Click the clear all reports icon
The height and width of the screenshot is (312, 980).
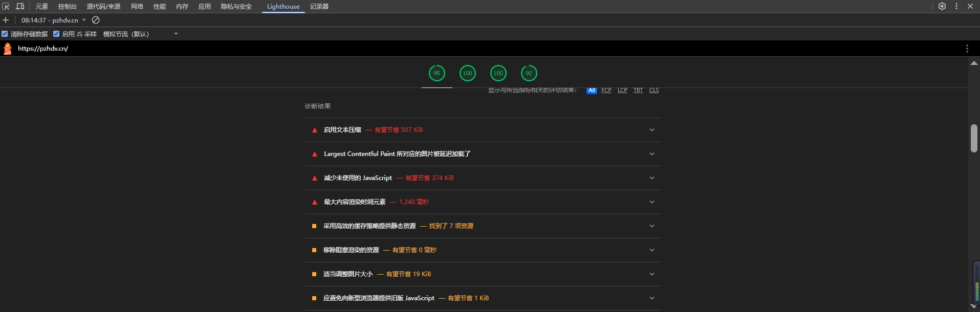(x=96, y=20)
